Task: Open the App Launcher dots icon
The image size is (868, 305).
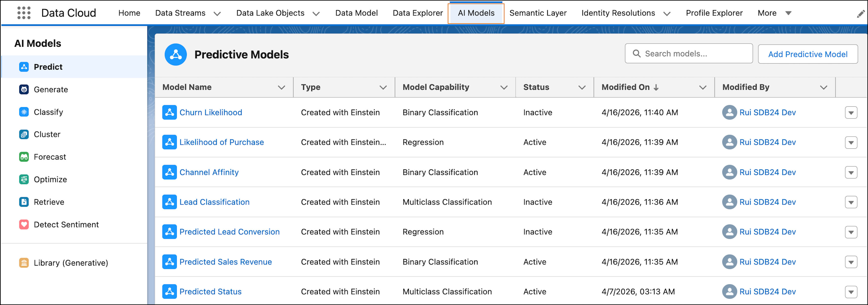Action: coord(24,13)
